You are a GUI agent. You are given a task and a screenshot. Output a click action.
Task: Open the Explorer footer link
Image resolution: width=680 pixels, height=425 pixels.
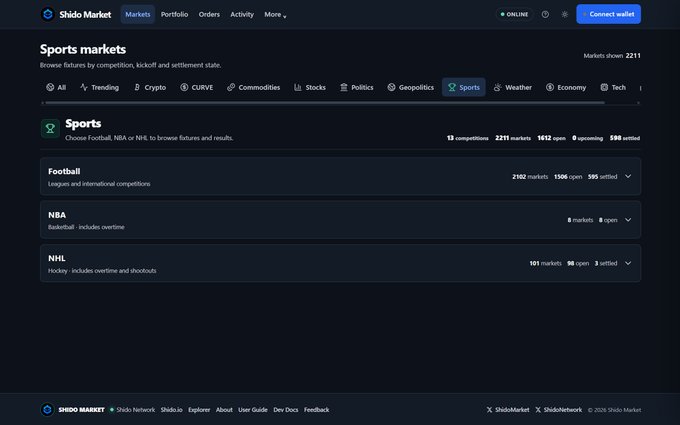pos(199,410)
